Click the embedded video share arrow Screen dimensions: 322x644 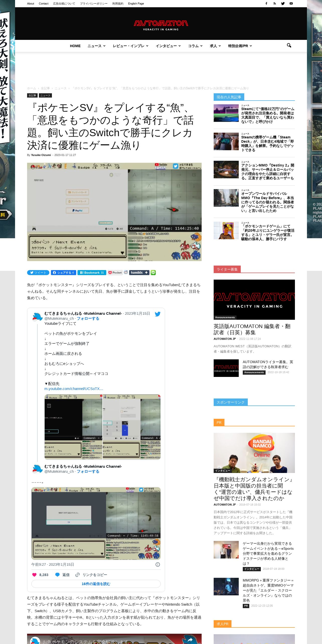point(190,640)
